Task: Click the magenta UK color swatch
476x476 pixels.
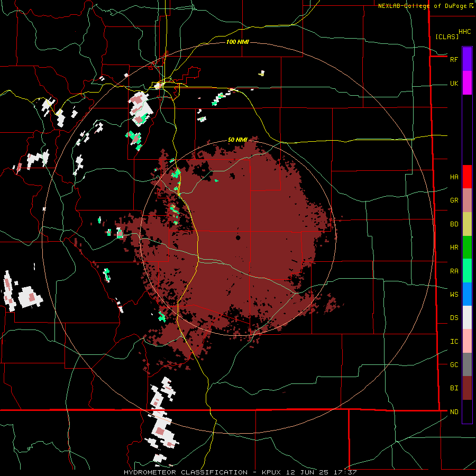Action: [467, 83]
